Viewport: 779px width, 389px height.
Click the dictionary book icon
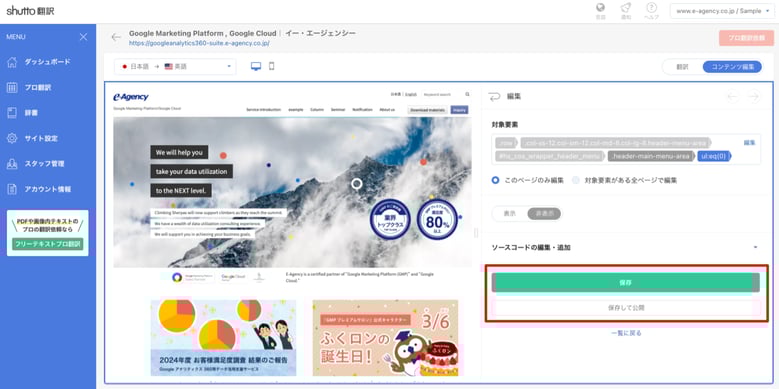12,113
